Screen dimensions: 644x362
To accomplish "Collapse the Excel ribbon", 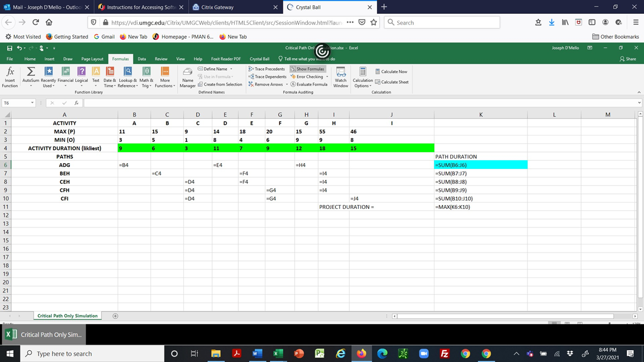I will pyautogui.click(x=638, y=92).
